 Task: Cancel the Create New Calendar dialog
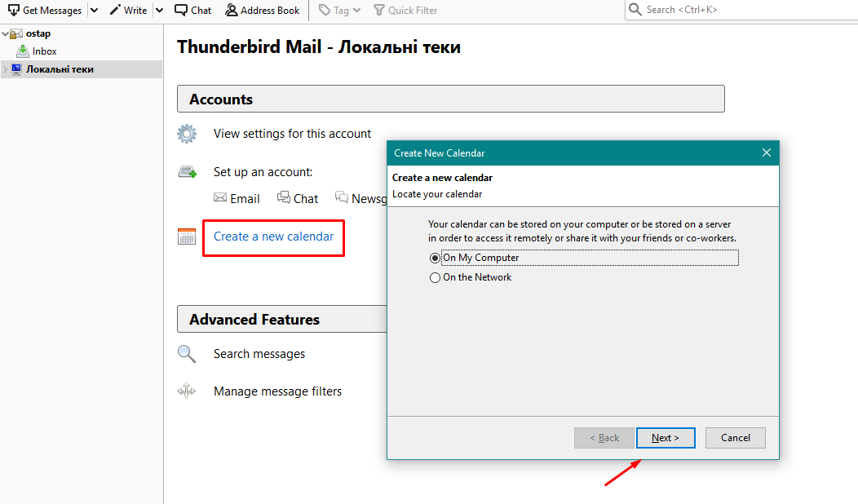tap(736, 438)
